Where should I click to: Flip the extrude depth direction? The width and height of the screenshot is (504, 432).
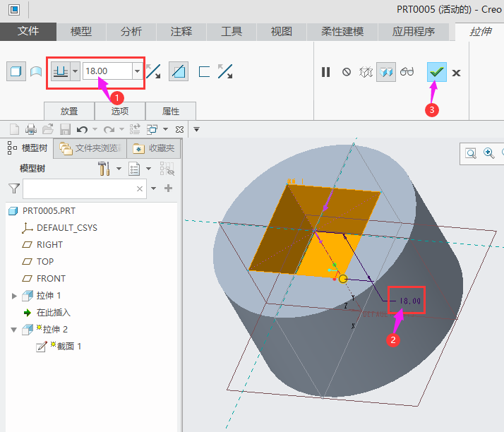tap(153, 71)
